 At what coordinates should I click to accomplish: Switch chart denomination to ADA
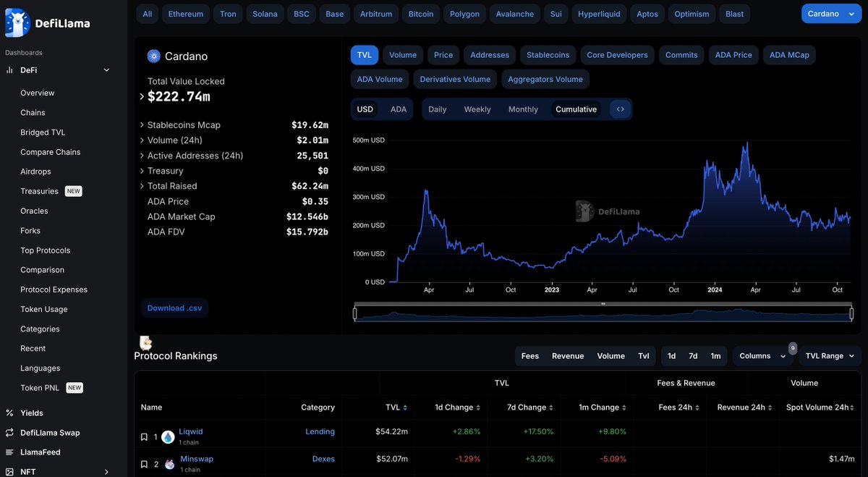399,109
